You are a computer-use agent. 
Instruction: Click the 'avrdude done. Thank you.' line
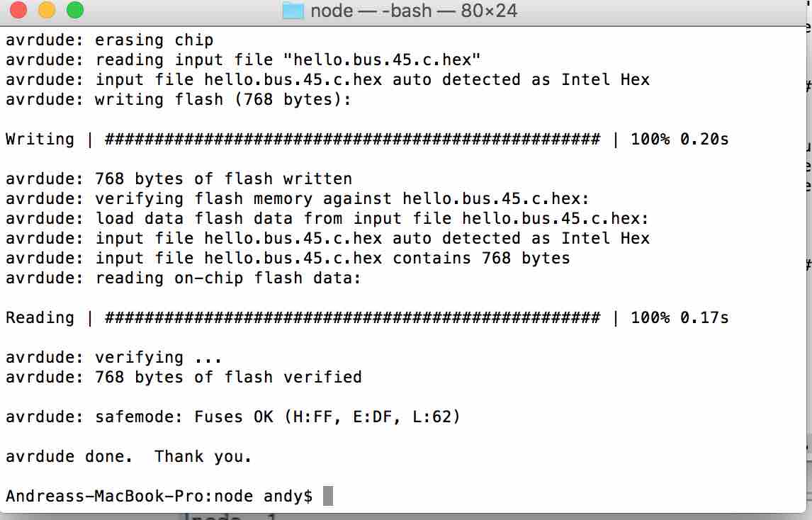click(x=128, y=456)
